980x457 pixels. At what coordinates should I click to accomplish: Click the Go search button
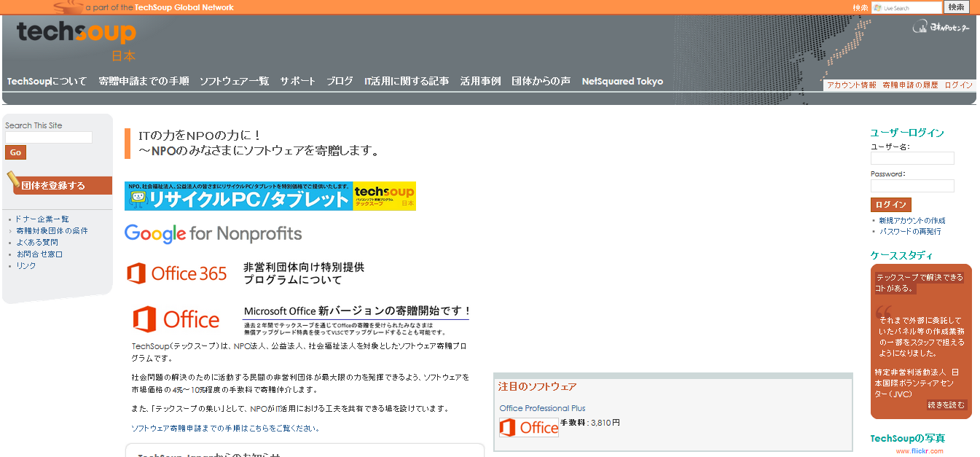(15, 152)
